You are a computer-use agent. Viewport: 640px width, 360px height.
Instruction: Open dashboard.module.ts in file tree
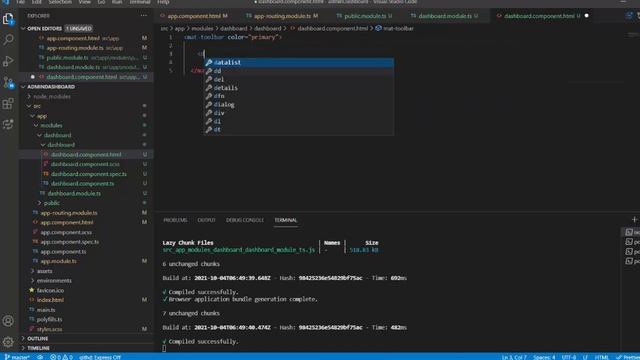tap(73, 193)
